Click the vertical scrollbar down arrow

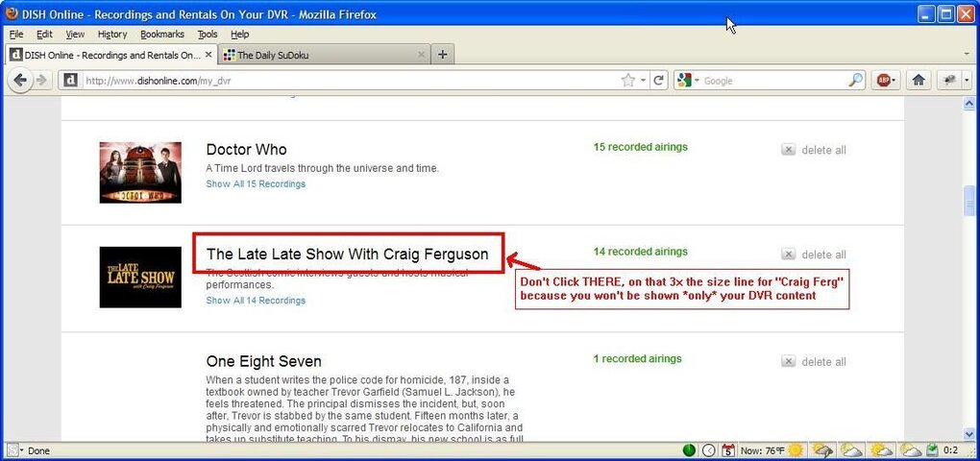click(x=969, y=433)
